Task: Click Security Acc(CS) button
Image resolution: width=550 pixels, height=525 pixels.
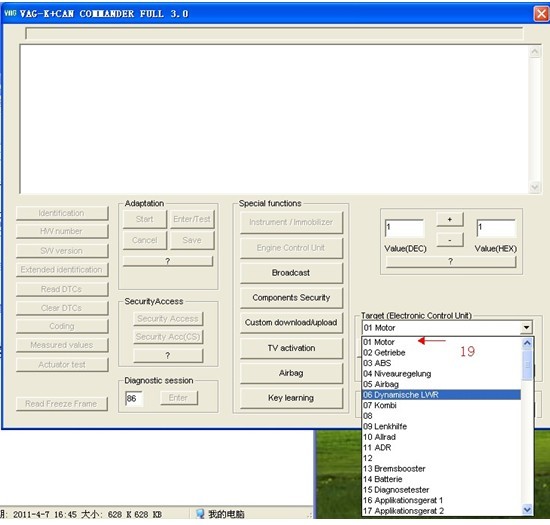Action: click(168, 337)
